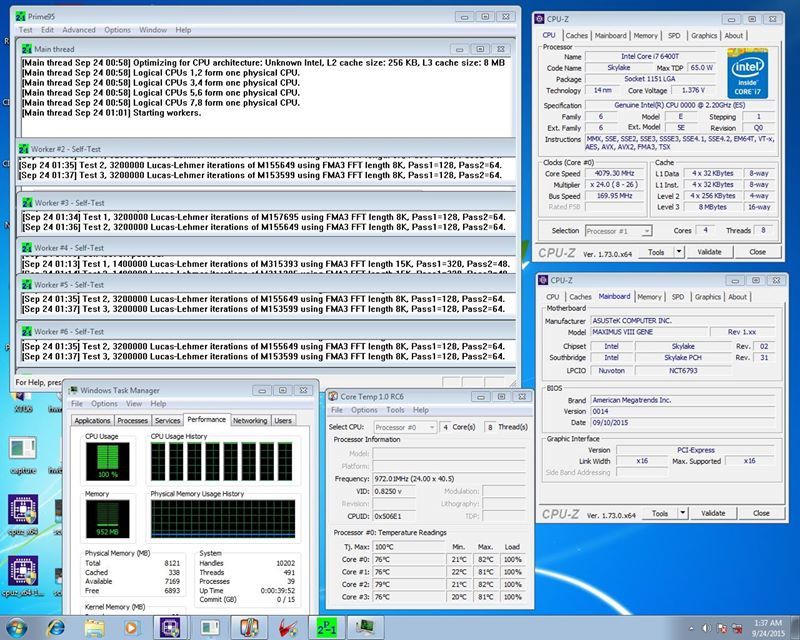This screenshot has width=800, height=640.
Task: Click the Worker #6 Self-Test window icon
Action: coord(27,331)
